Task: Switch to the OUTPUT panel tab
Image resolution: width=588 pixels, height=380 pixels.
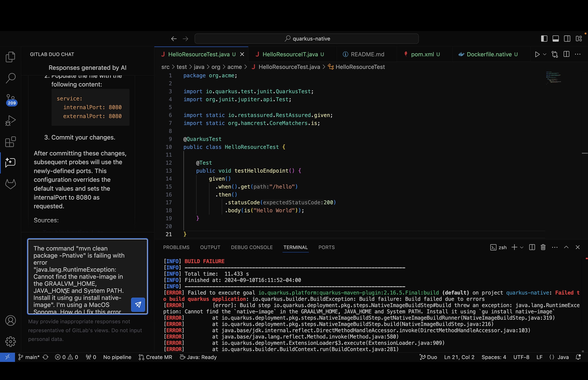Action: 210,247
